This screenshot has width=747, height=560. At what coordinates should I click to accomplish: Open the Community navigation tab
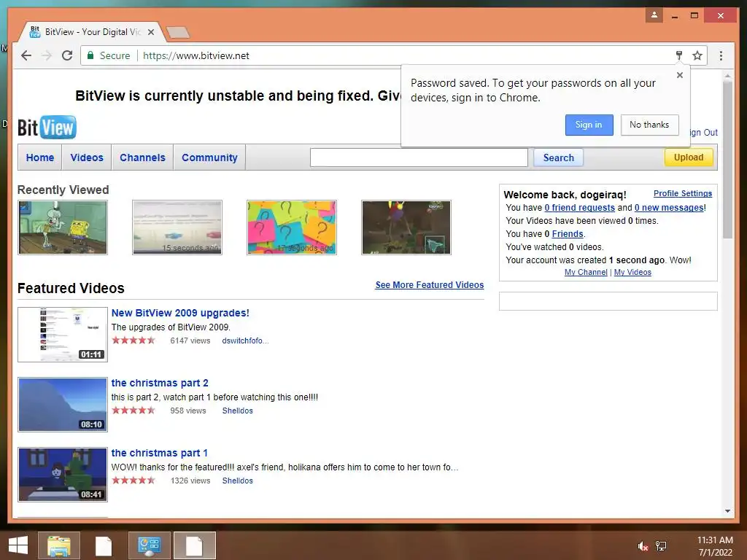pos(209,157)
